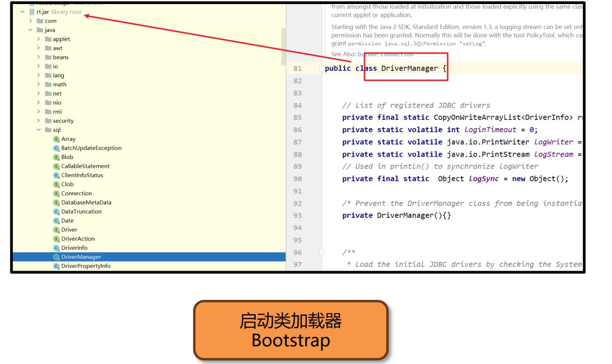Click the logSync variable on line 90
The width and height of the screenshot is (612, 364).
pyautogui.click(x=484, y=179)
